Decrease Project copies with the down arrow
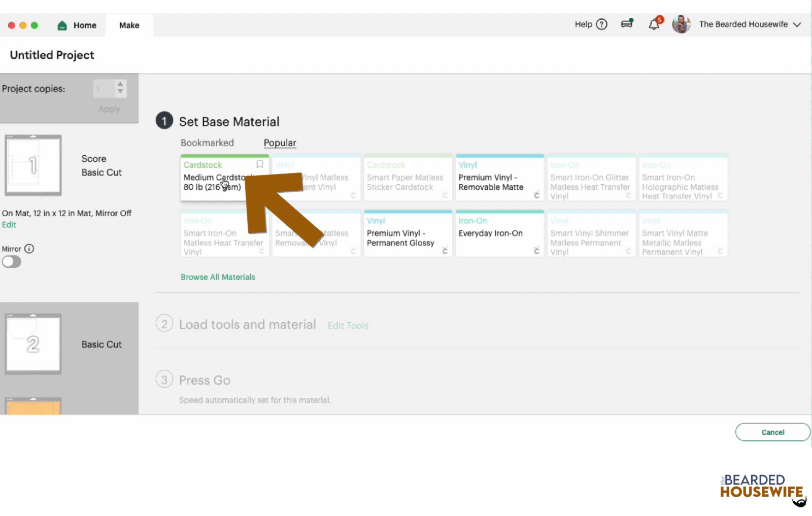The height and width of the screenshot is (516, 812). tap(120, 91)
